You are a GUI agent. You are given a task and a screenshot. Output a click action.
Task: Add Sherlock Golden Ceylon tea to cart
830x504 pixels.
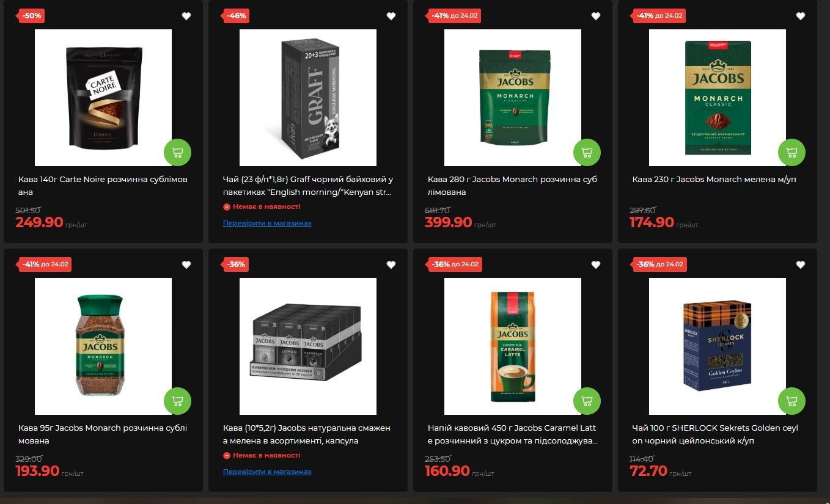click(791, 401)
